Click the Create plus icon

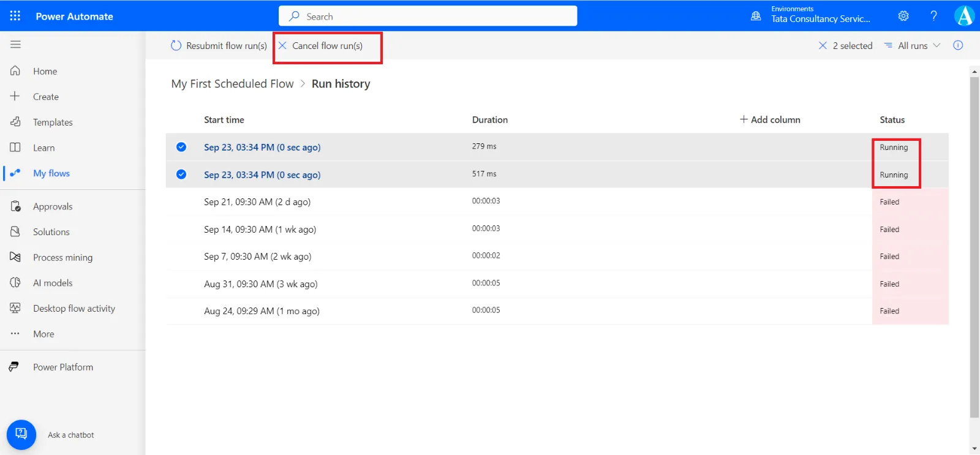pos(15,96)
